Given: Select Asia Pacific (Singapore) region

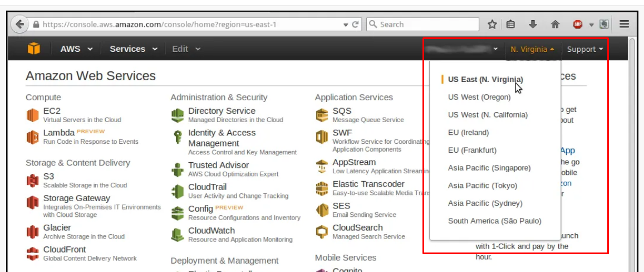Looking at the screenshot, I should [x=489, y=168].
